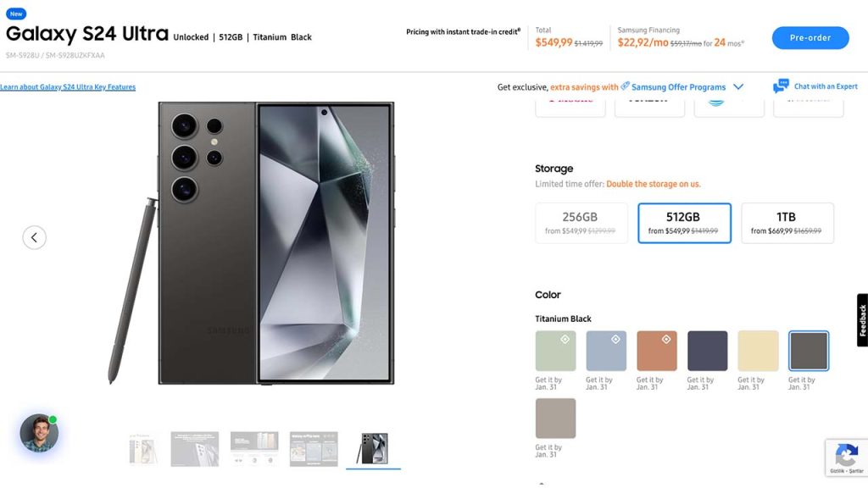Open the live chat agent avatar

click(x=39, y=433)
